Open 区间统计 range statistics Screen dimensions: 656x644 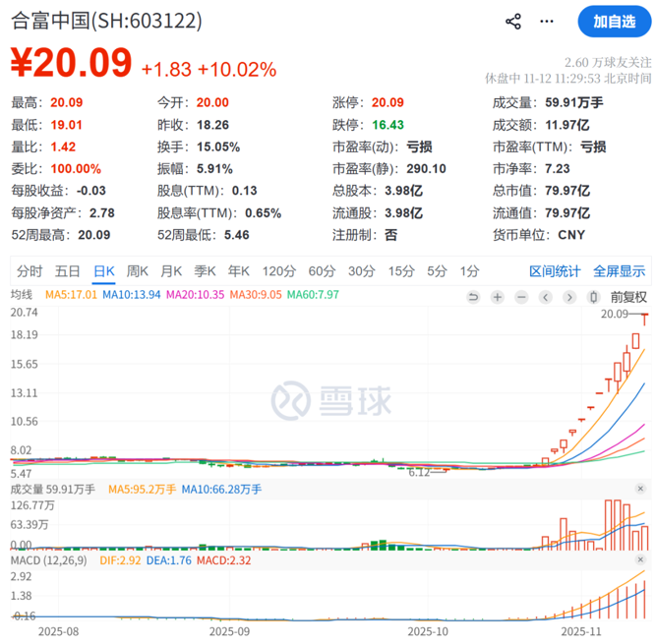(556, 271)
